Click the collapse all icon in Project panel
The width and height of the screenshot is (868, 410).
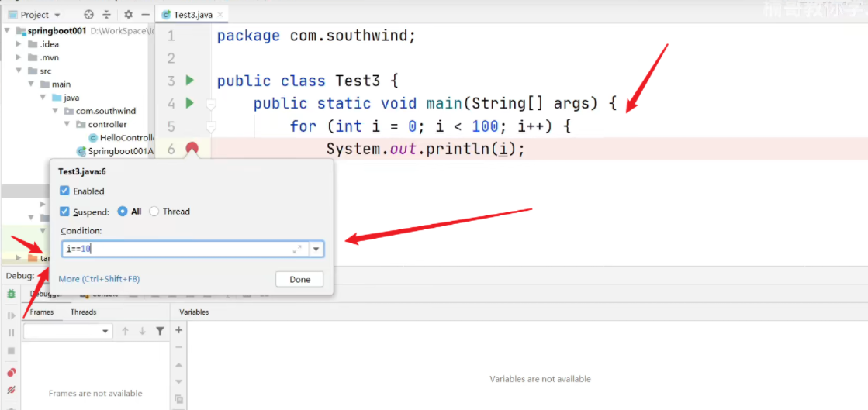point(106,15)
